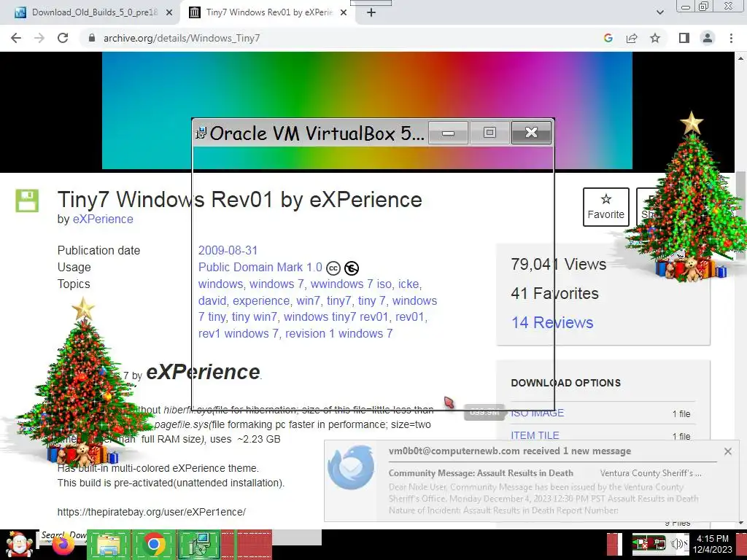Switch to the VirtualBox installer taskbar item
747x560 pixels.
pyautogui.click(x=199, y=544)
